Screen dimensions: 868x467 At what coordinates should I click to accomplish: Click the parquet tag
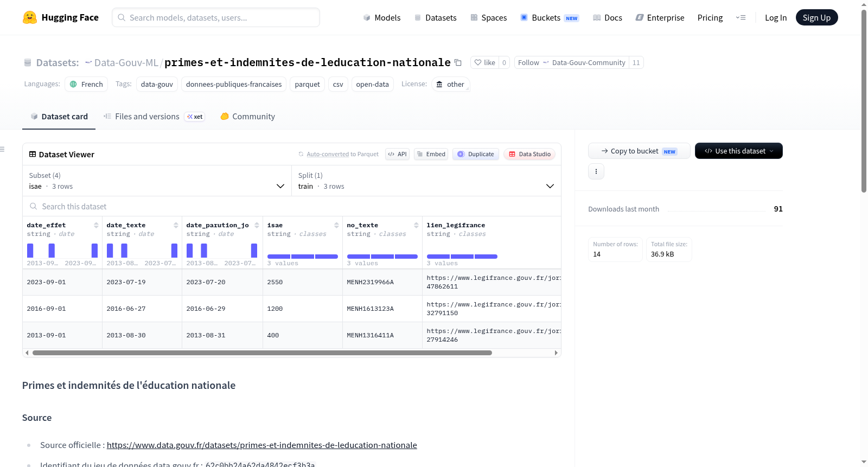tap(307, 84)
